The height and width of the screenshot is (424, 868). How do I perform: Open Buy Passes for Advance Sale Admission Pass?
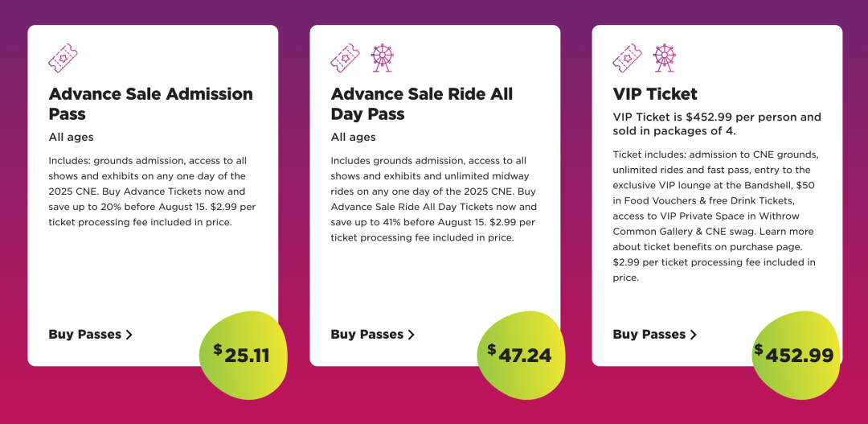pyautogui.click(x=90, y=334)
